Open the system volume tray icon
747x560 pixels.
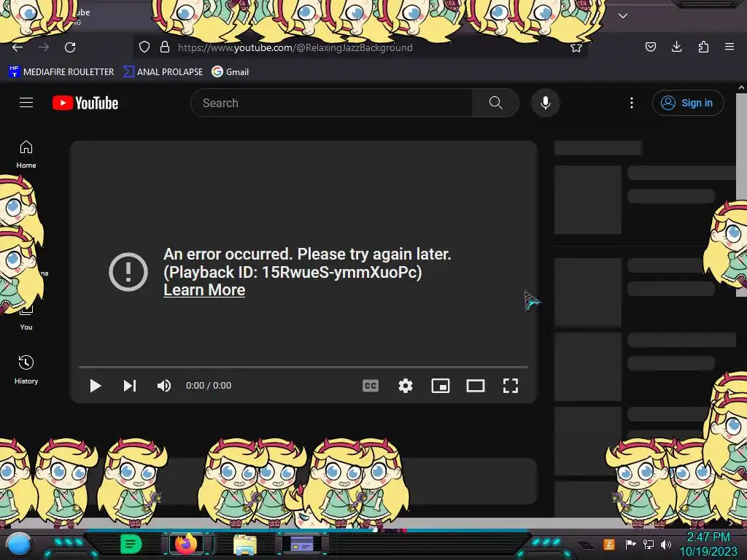(x=666, y=544)
